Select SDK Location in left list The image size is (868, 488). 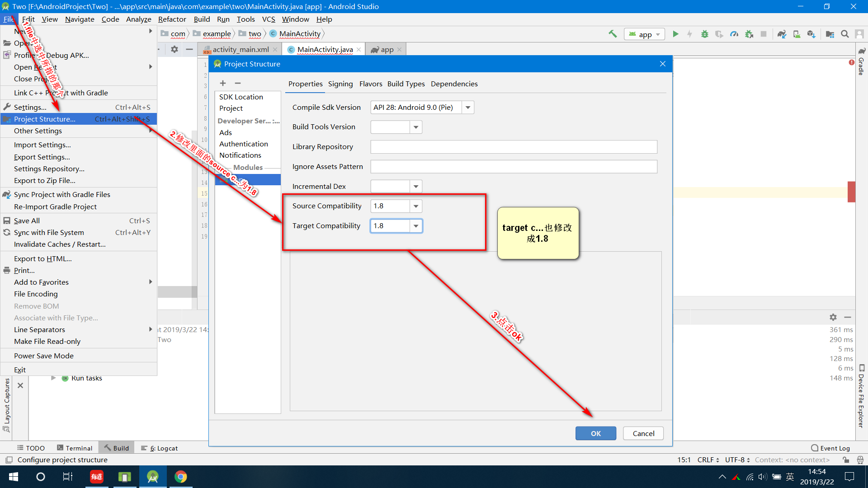(241, 97)
